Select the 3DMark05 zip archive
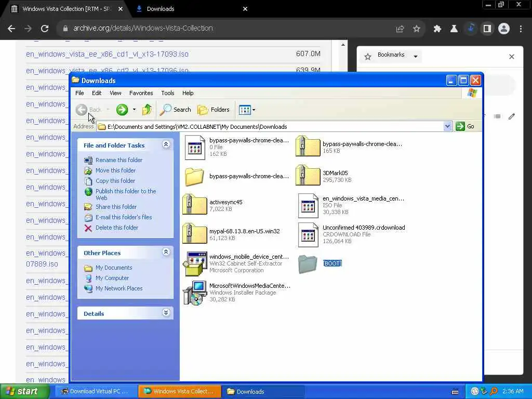Screen dimensions: 532x399 (x=308, y=176)
